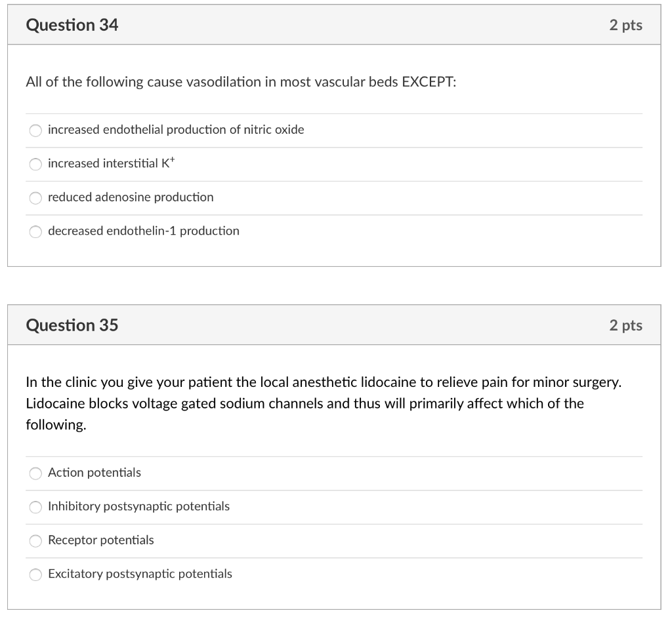672x621 pixels.
Task: Click the text 'Receptor potentials'
Action: tap(101, 540)
